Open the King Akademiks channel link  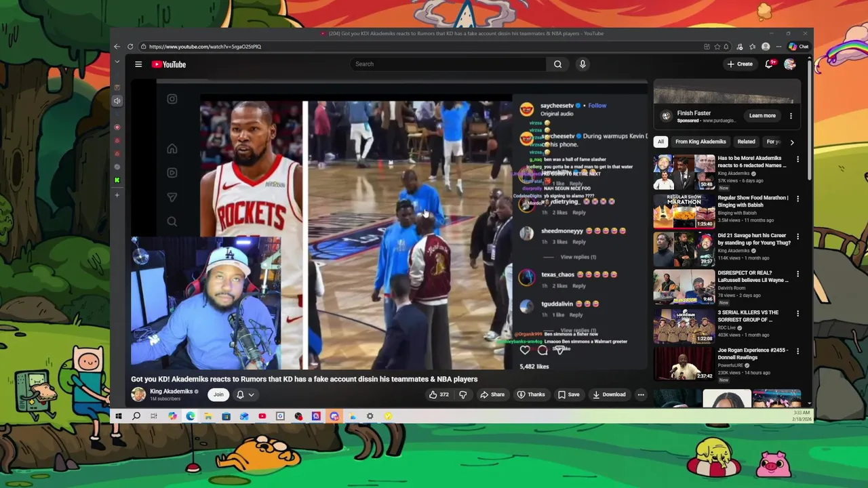tap(171, 391)
